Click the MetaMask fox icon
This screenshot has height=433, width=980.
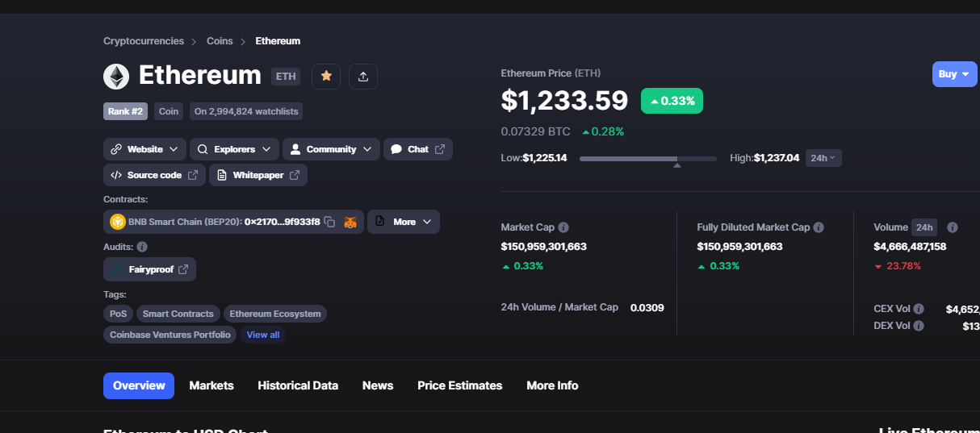(x=350, y=222)
